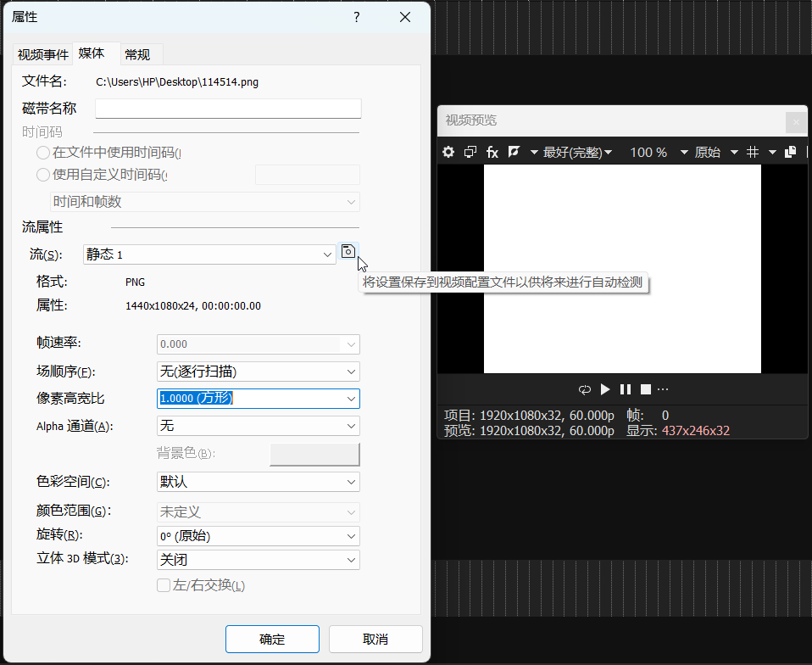Copy snapshot to clipboard icon
Screen dimensions: 812x665
(791, 152)
